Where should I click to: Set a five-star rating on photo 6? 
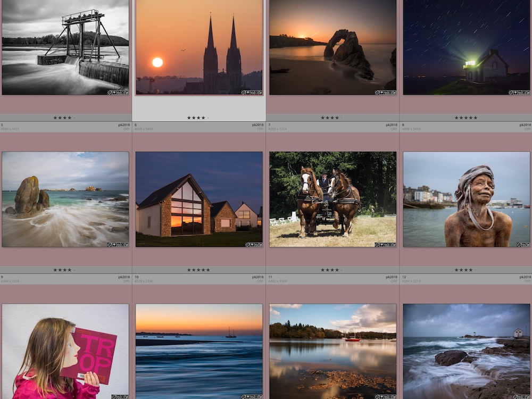point(208,118)
